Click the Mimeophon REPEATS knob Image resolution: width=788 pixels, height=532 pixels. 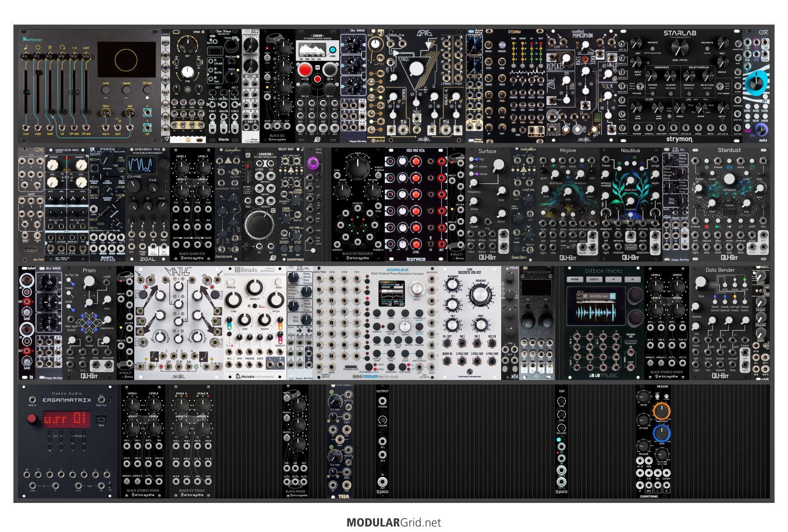pyautogui.click(x=566, y=58)
